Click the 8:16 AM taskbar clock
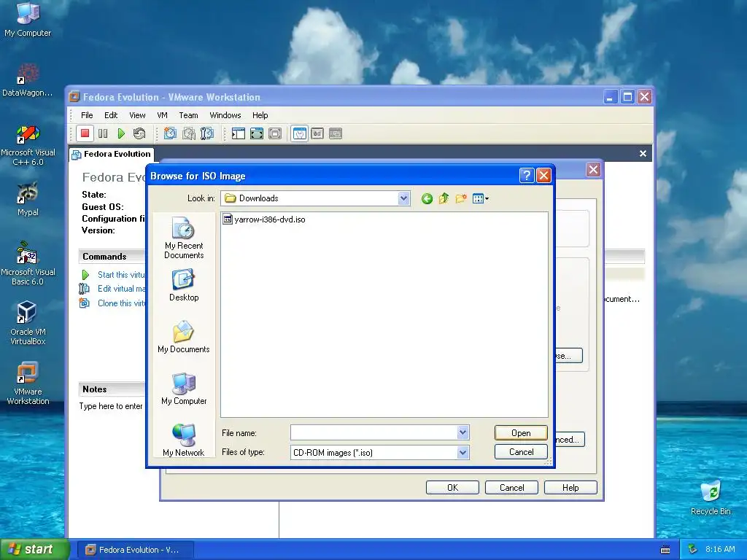The height and width of the screenshot is (560, 747). pos(720,549)
